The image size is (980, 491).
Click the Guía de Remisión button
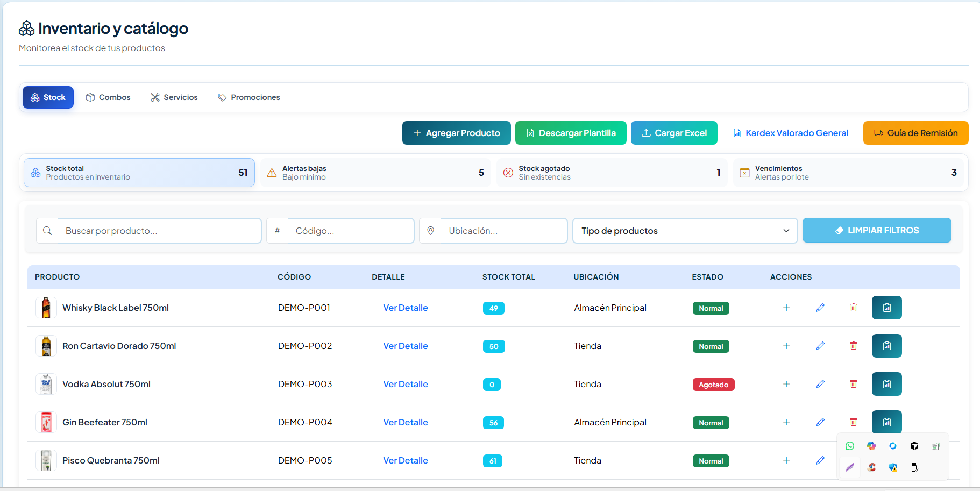pyautogui.click(x=916, y=133)
